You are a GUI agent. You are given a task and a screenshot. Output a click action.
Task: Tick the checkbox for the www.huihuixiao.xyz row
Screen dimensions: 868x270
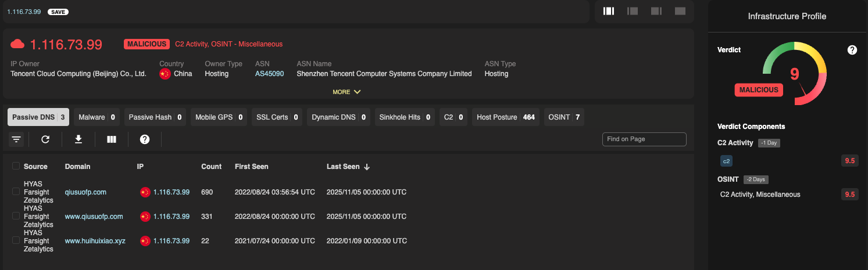16,240
